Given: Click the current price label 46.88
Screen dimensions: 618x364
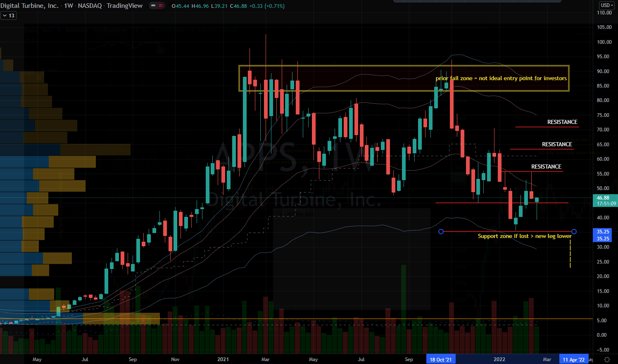Looking at the screenshot, I should tap(603, 198).
